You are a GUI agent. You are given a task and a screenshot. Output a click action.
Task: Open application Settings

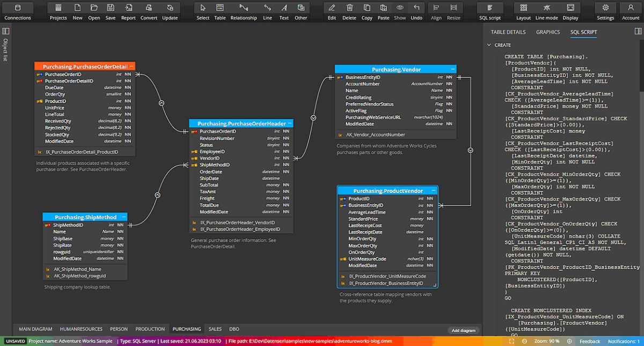(605, 11)
